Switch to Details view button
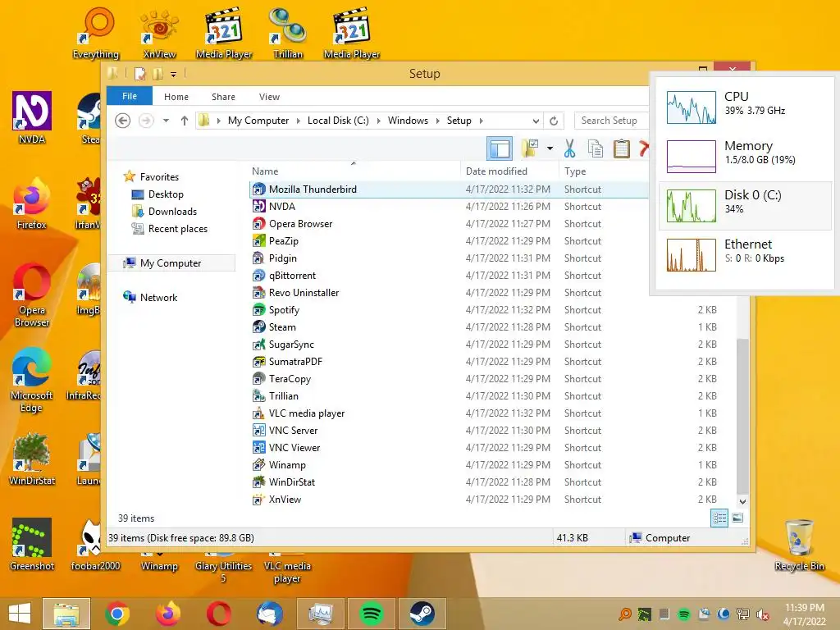This screenshot has height=630, width=840. pyautogui.click(x=719, y=518)
